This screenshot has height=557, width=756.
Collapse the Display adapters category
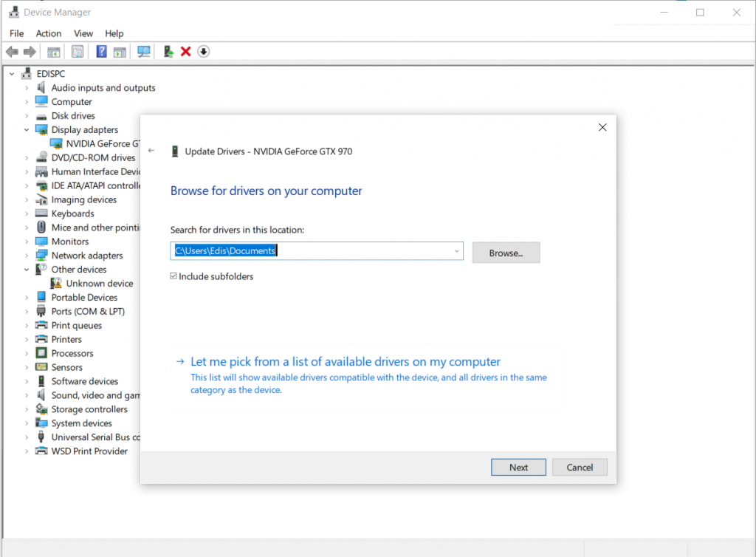[27, 130]
